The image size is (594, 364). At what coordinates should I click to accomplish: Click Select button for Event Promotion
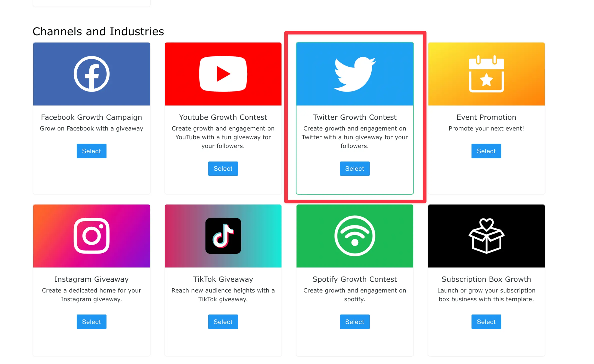point(486,151)
